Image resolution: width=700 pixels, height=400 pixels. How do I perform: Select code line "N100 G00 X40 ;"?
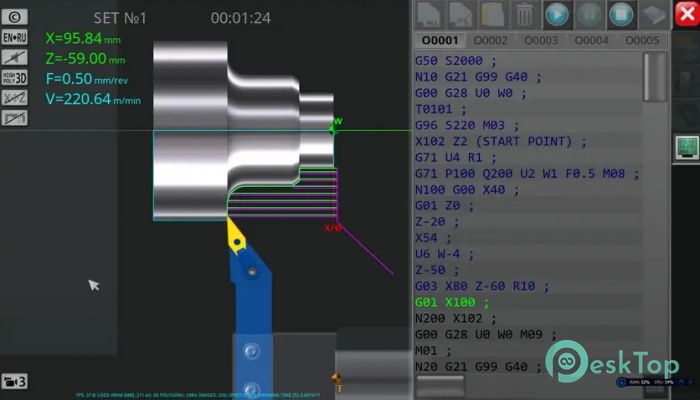tap(467, 190)
